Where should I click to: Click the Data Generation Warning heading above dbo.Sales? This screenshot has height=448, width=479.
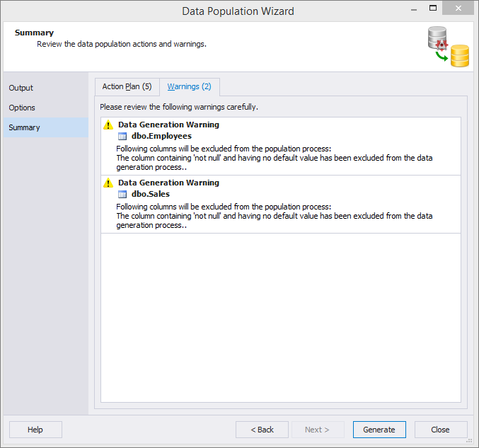[x=168, y=183]
